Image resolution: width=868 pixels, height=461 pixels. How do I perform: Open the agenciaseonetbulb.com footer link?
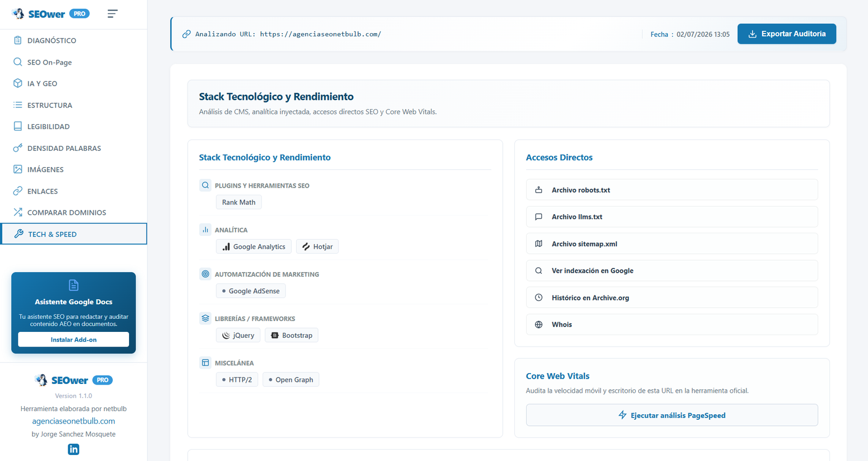coord(74,421)
